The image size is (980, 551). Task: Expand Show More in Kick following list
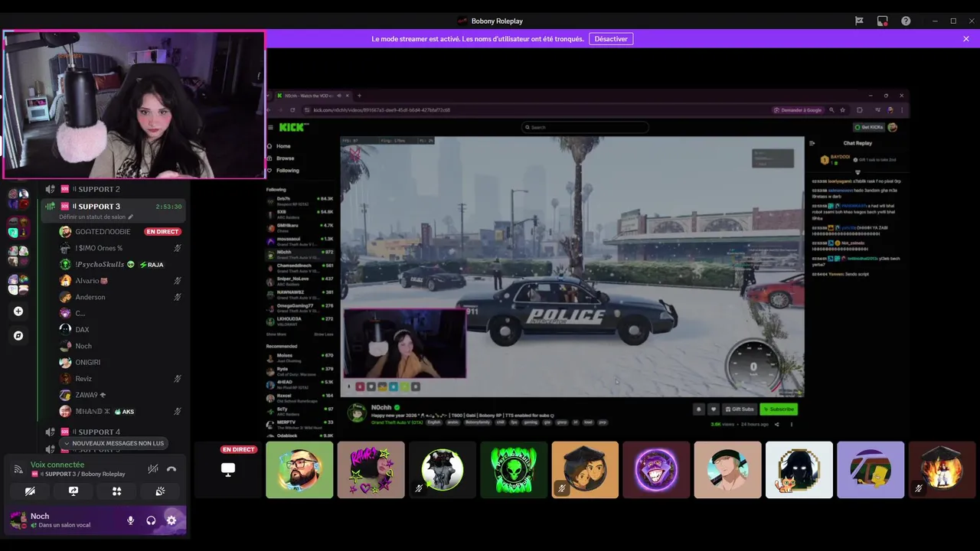pos(276,334)
